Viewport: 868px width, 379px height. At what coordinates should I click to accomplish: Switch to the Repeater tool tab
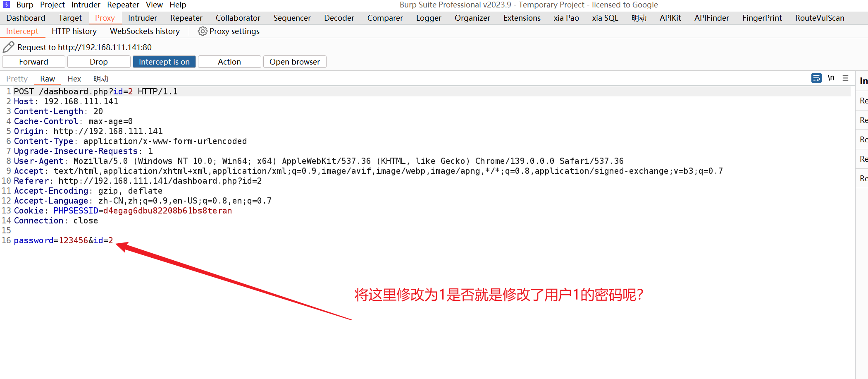click(186, 18)
